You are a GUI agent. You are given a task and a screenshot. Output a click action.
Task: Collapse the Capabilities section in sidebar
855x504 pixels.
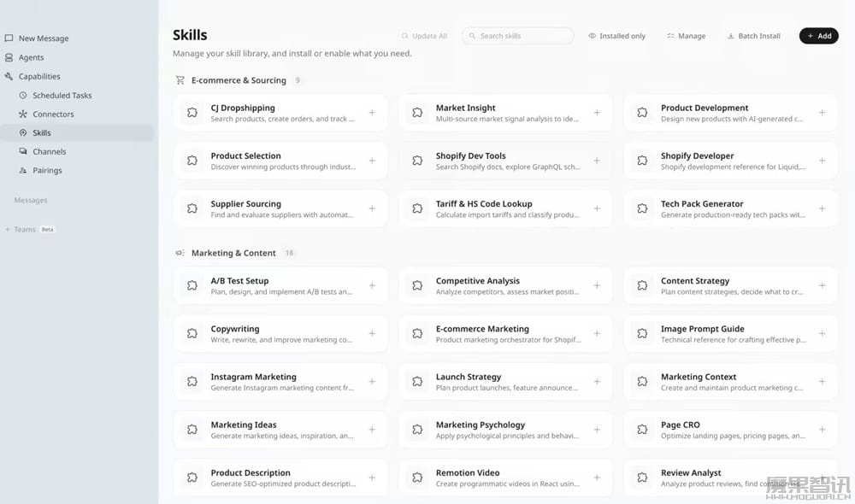coord(38,77)
